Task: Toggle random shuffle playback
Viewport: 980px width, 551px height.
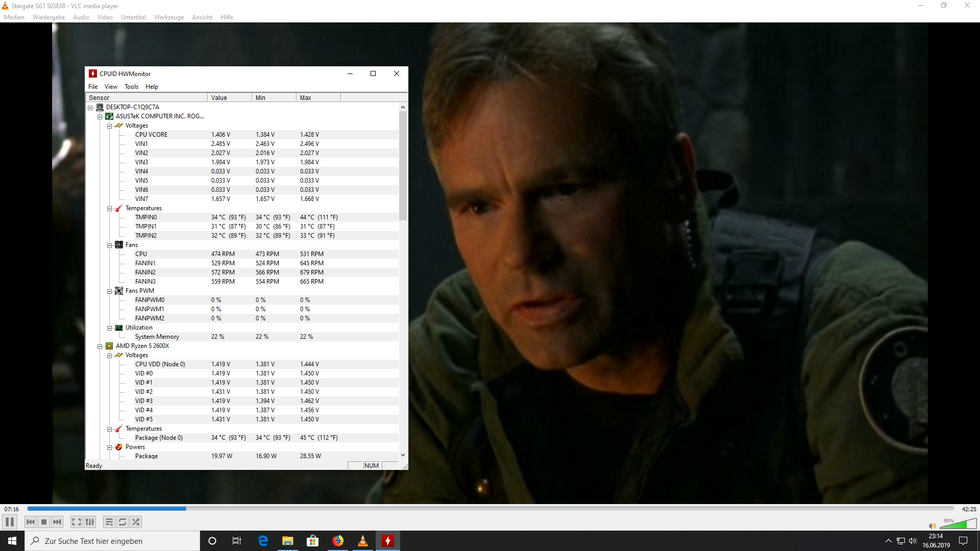Action: click(x=136, y=522)
